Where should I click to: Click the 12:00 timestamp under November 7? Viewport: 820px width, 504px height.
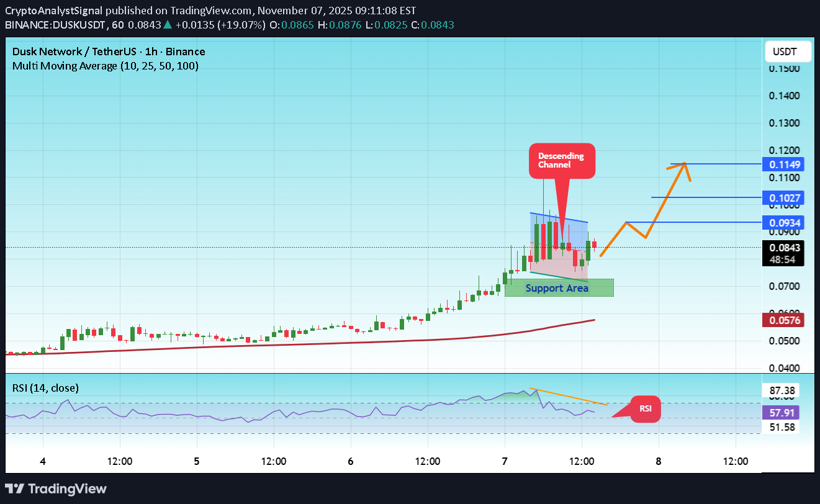coord(581,461)
